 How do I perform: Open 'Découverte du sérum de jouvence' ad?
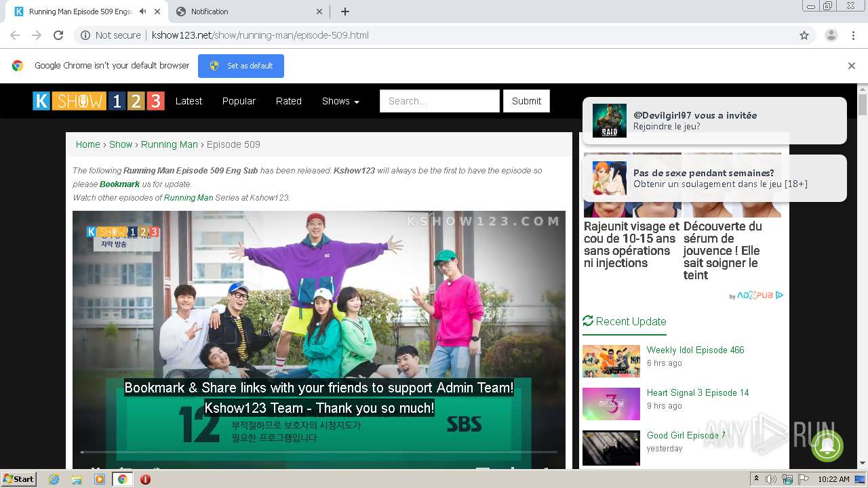pos(723,251)
